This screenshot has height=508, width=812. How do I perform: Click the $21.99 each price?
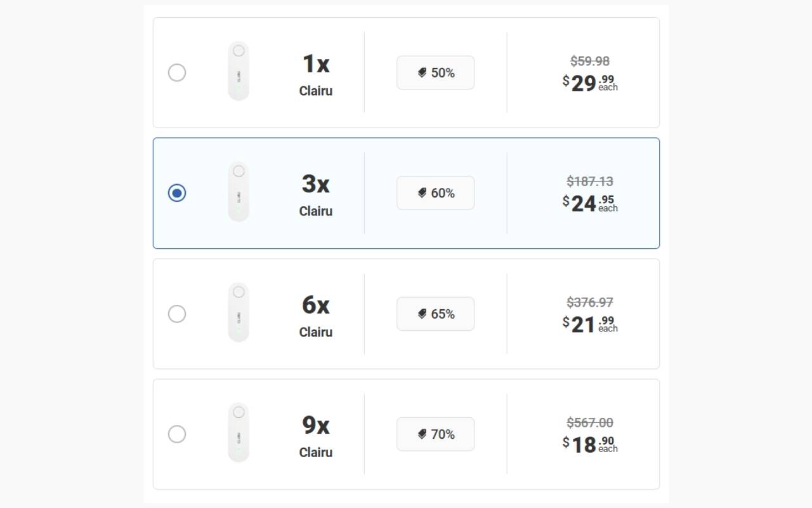click(590, 324)
